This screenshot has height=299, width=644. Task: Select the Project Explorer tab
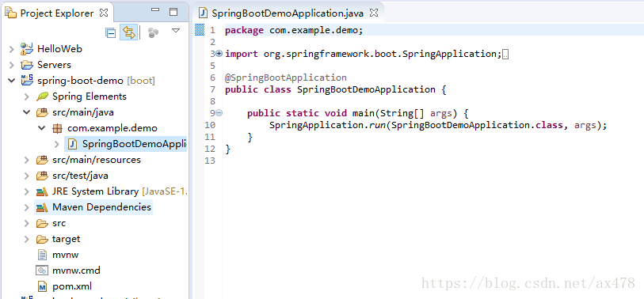click(57, 13)
